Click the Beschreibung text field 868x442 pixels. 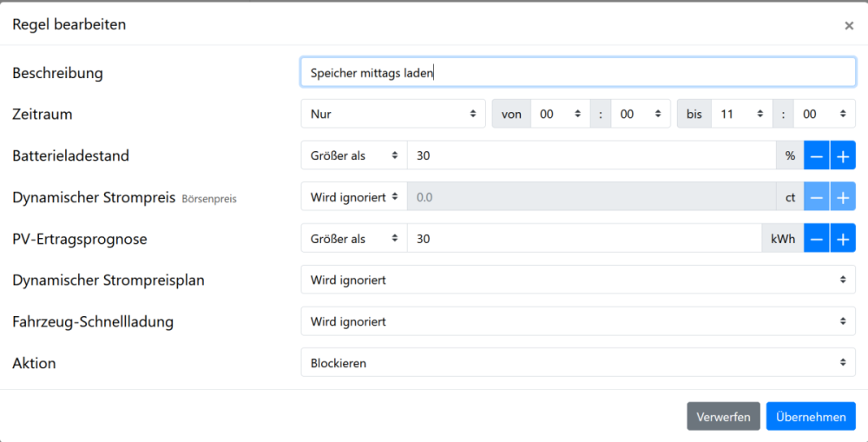[x=577, y=73]
